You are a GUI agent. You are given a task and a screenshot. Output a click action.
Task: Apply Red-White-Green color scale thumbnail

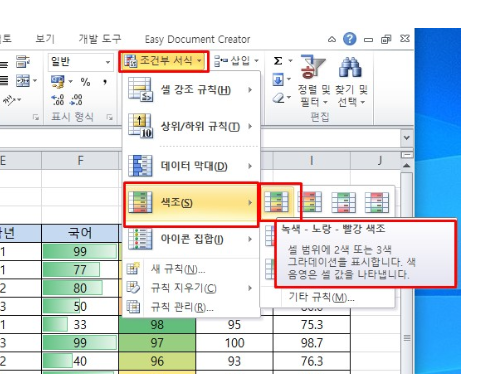377,202
